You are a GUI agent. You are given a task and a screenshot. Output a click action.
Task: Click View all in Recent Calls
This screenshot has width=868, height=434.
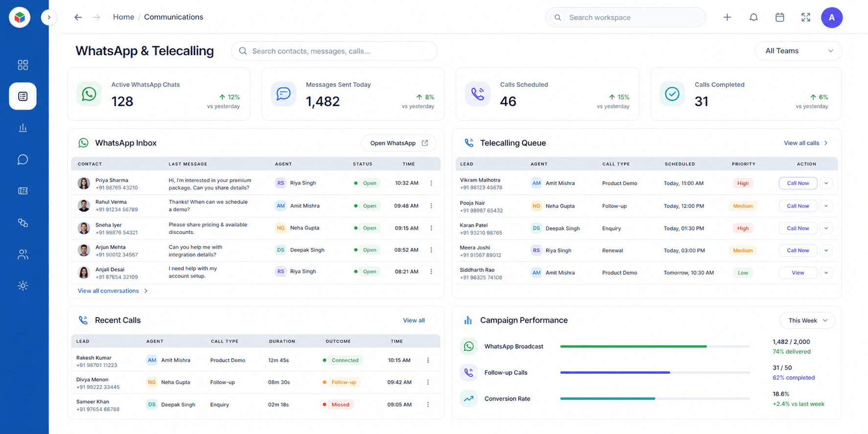pyautogui.click(x=413, y=320)
